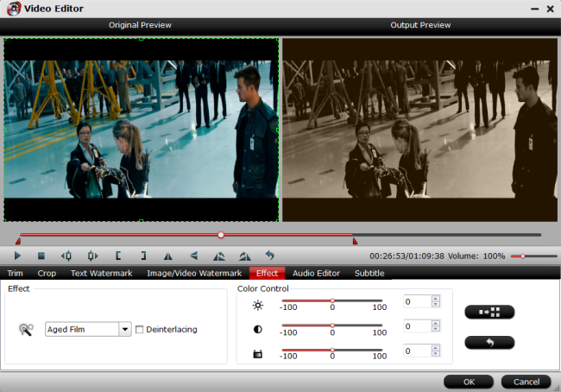The height and width of the screenshot is (392, 561).
Task: Click the flip vertical icon
Action: 194,256
